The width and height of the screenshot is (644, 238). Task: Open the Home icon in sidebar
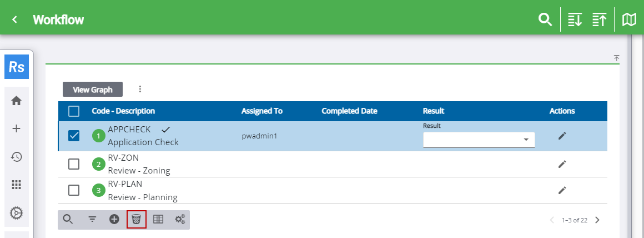click(17, 101)
